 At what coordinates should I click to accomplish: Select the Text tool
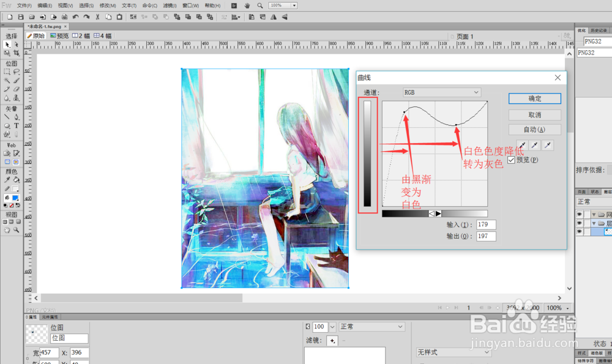point(17,125)
